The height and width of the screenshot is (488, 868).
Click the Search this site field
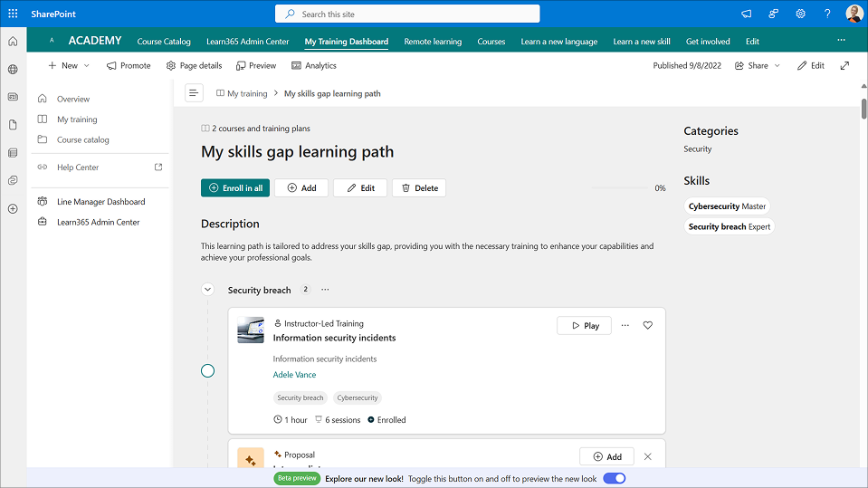[x=407, y=14]
